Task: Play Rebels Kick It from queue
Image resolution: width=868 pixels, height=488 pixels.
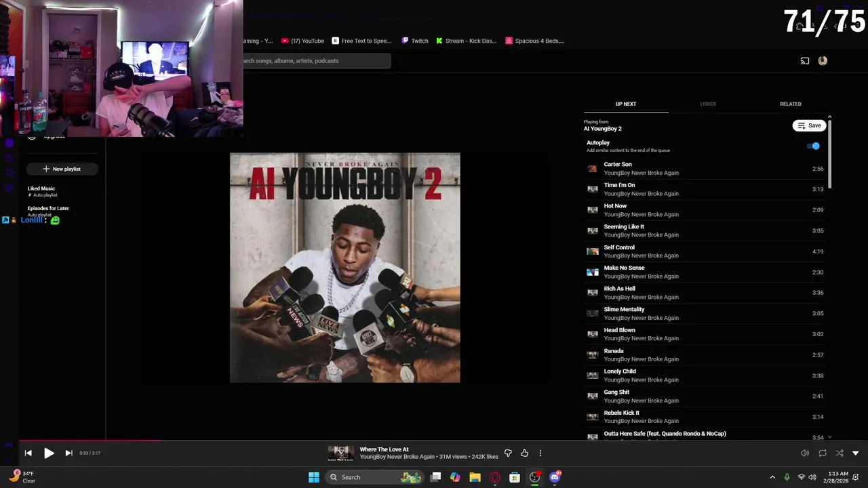Action: coord(705,417)
